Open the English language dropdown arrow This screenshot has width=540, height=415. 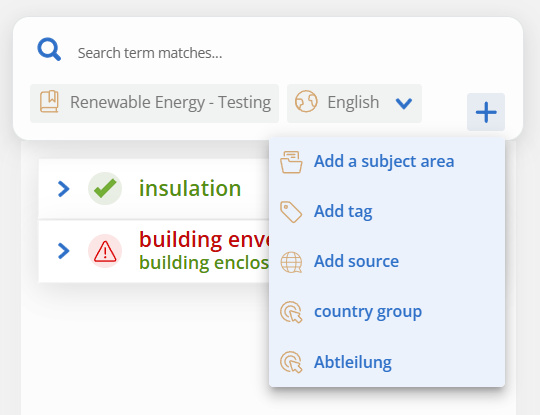point(404,103)
